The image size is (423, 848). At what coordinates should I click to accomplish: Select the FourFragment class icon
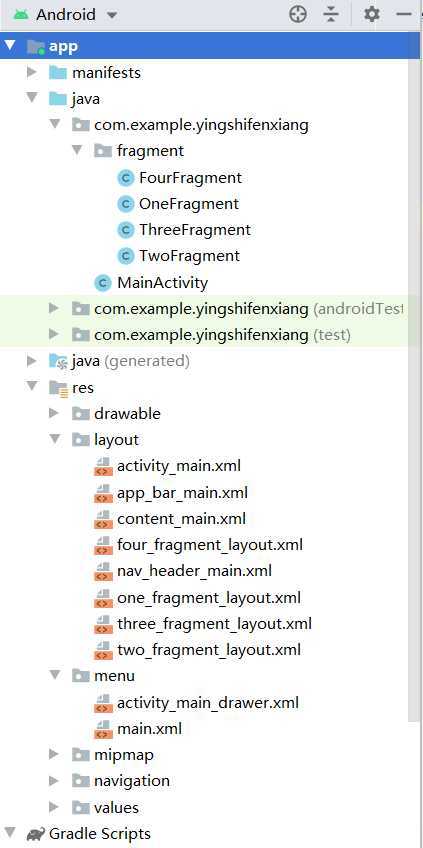(125, 178)
